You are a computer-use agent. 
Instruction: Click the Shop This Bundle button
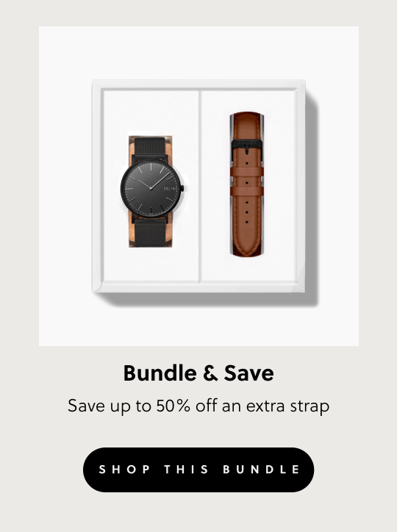[x=198, y=470]
